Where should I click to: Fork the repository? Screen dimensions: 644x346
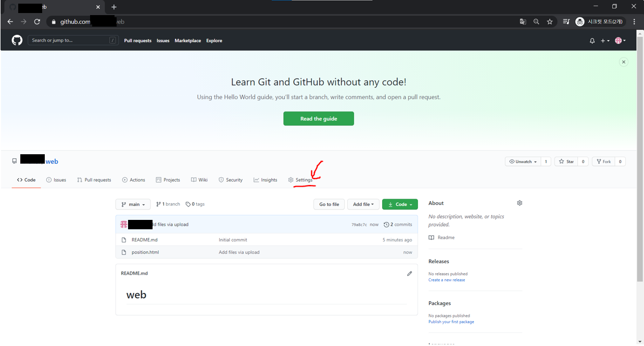tap(603, 162)
